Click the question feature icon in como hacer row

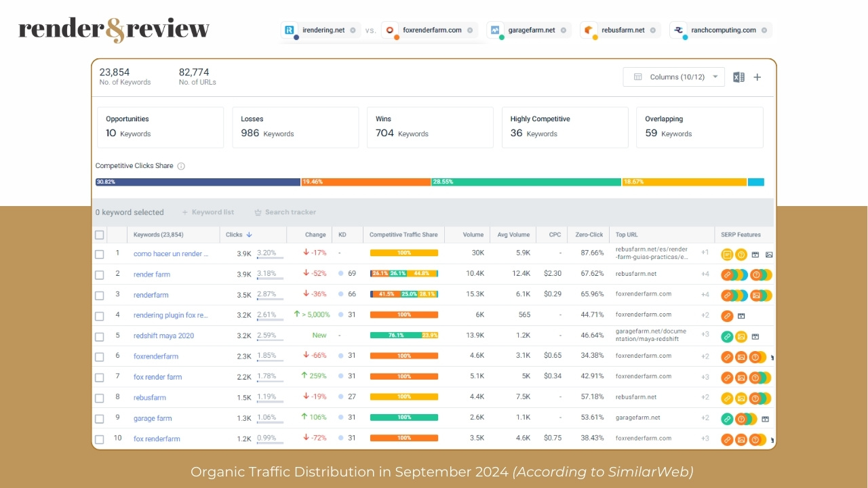[741, 255]
